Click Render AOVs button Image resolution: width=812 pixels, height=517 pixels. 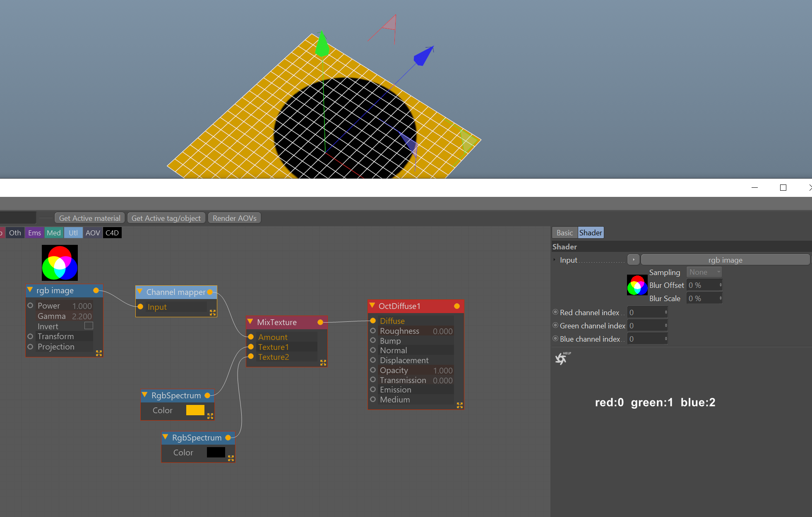[x=235, y=218]
